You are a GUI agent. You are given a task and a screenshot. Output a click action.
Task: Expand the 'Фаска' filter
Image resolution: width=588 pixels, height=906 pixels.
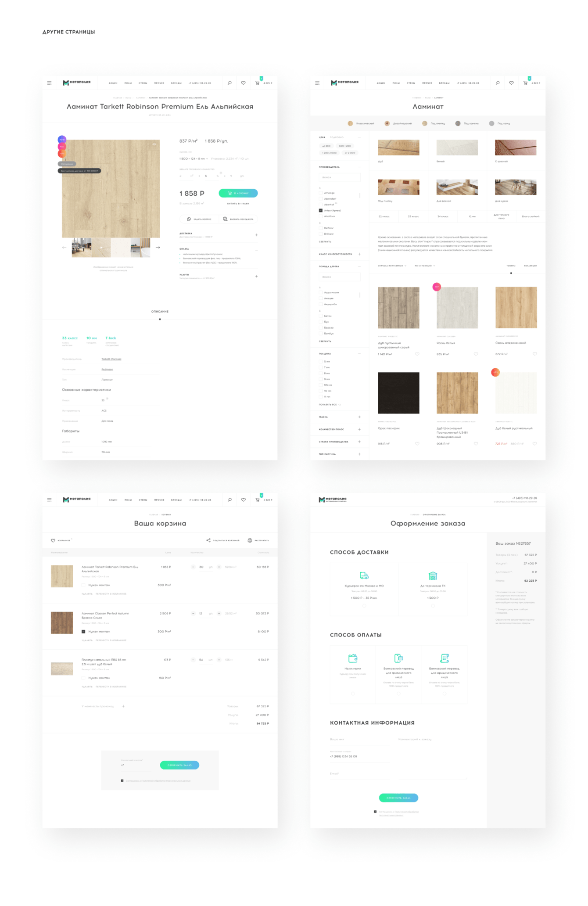(359, 417)
